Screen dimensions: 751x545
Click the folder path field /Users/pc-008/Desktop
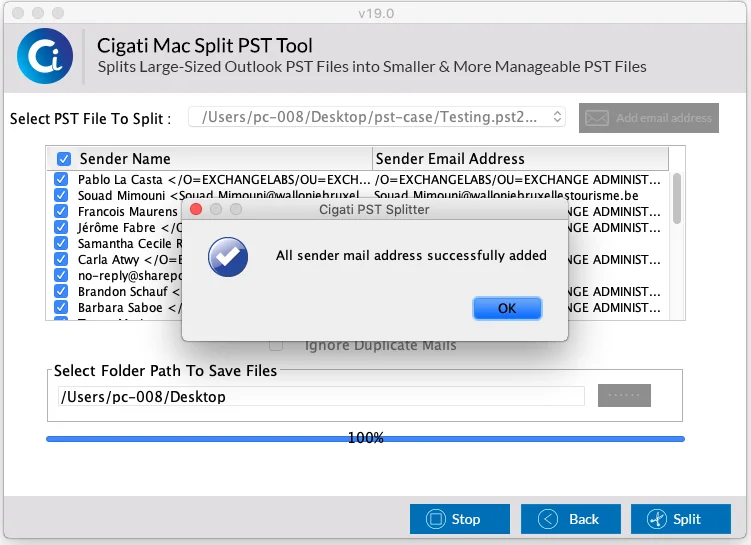click(321, 397)
